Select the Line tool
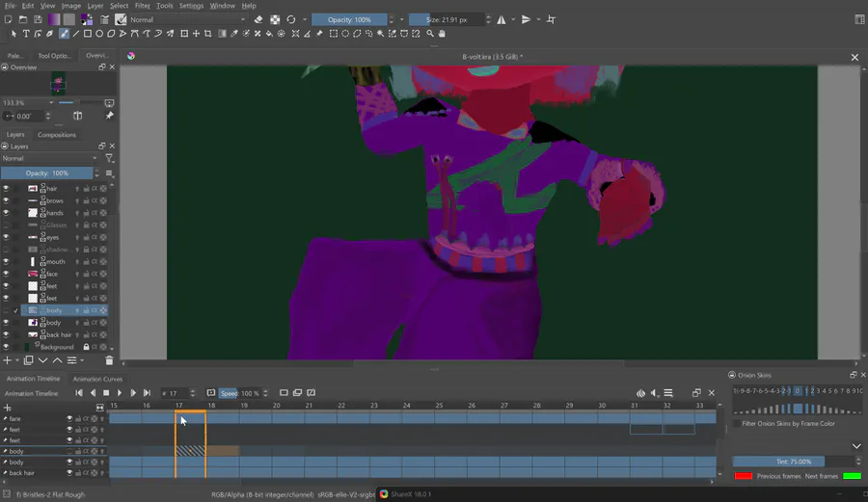The height and width of the screenshot is (502, 868). [x=76, y=34]
